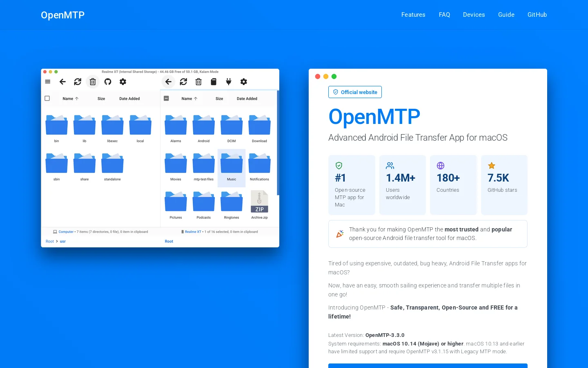Select the mtp-test-files folder
The image size is (588, 368).
[x=203, y=167]
